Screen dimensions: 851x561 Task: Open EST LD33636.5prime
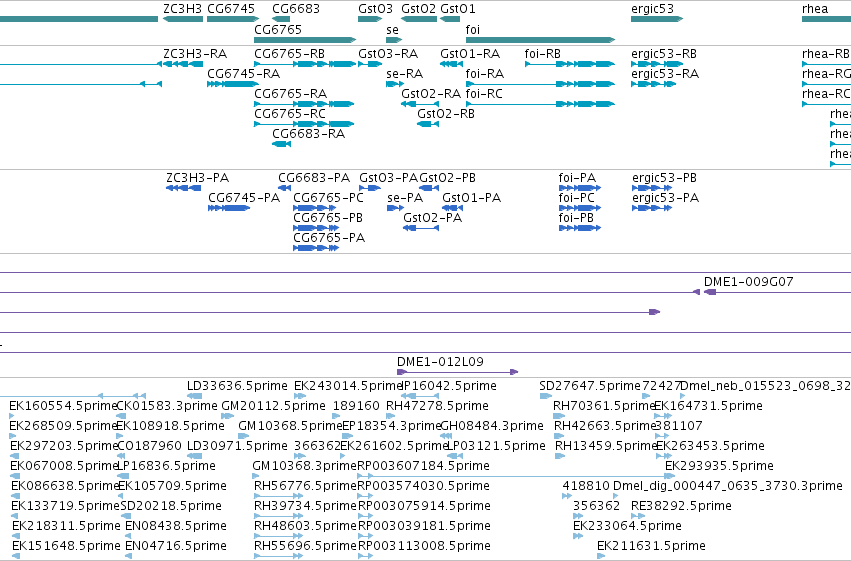point(194,396)
